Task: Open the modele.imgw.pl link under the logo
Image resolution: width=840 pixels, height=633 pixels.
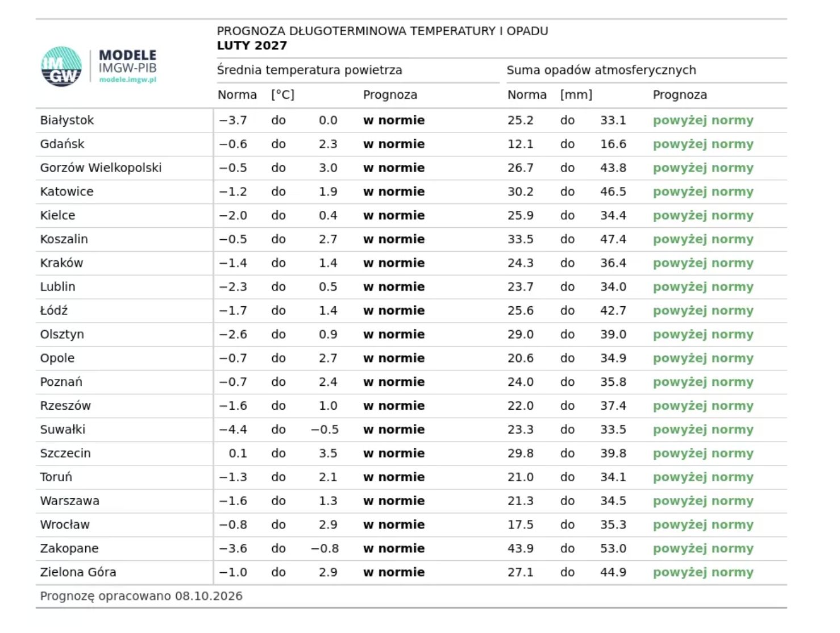Action: [x=127, y=80]
